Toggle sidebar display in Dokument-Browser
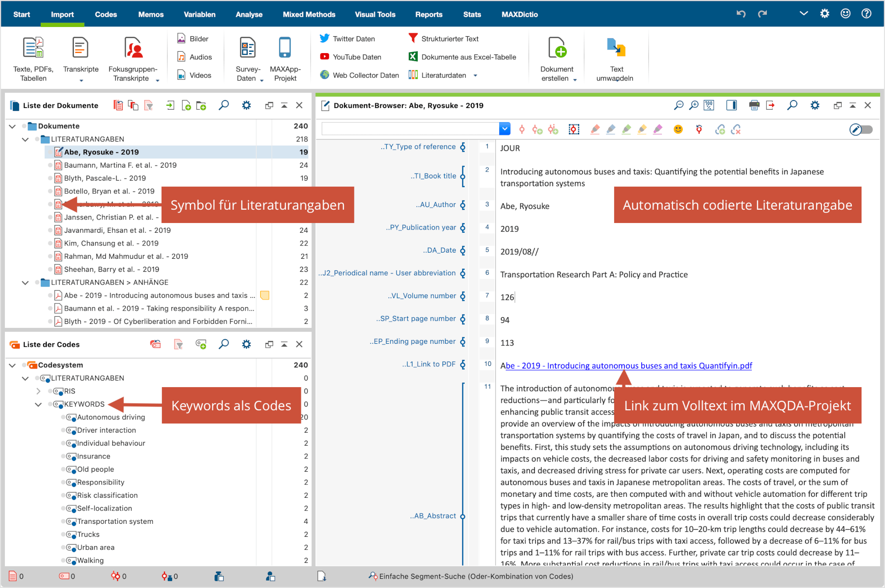The image size is (885, 588). [x=731, y=105]
